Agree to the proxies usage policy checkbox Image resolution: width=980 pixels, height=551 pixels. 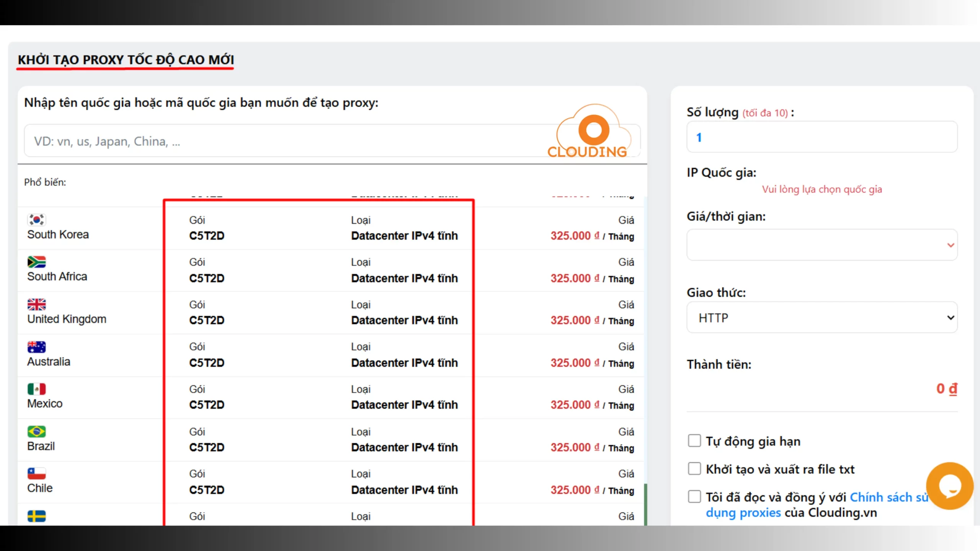695,496
